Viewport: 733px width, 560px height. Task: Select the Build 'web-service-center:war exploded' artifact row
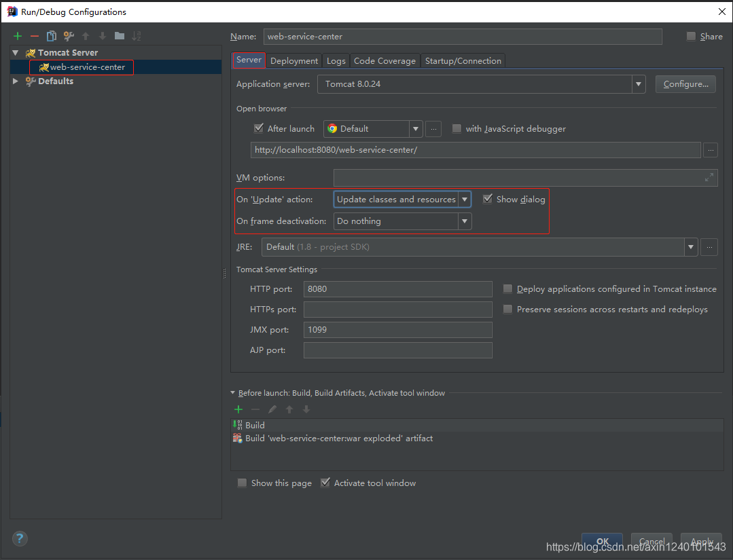477,438
